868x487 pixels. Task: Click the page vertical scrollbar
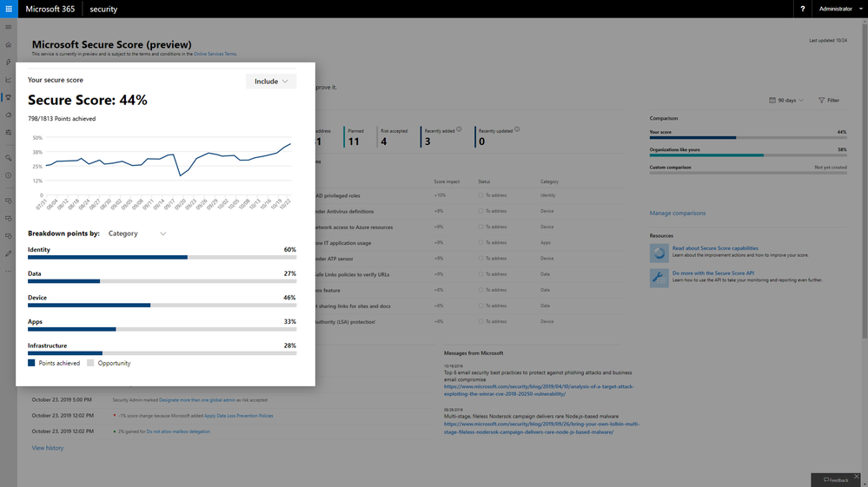[865, 182]
